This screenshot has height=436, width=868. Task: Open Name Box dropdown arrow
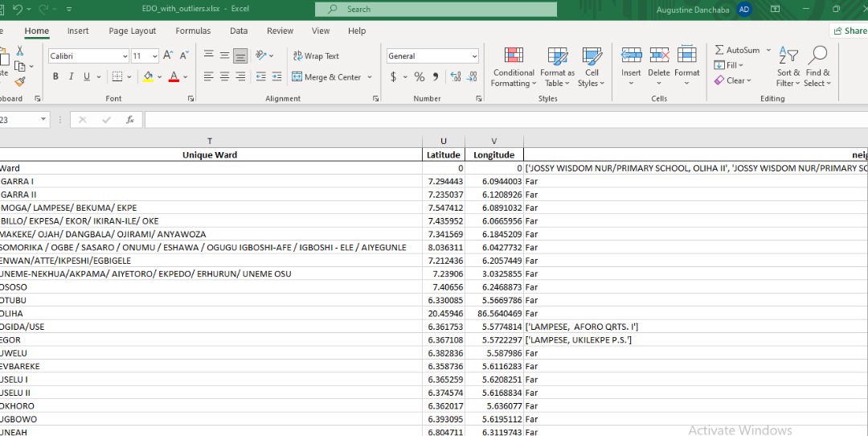coord(43,120)
